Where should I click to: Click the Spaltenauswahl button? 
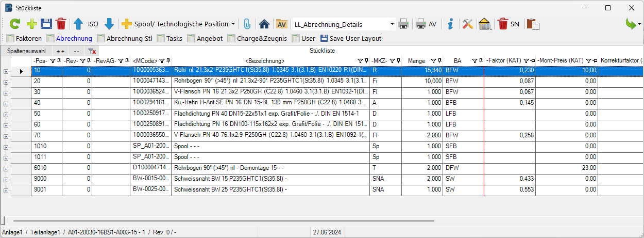tap(26, 51)
